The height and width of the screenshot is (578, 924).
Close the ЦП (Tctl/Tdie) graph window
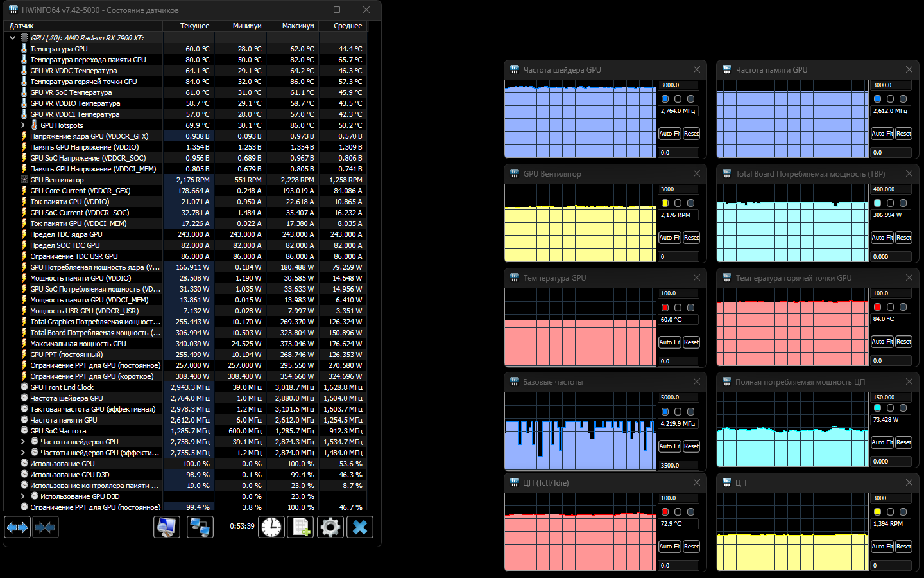pos(697,482)
